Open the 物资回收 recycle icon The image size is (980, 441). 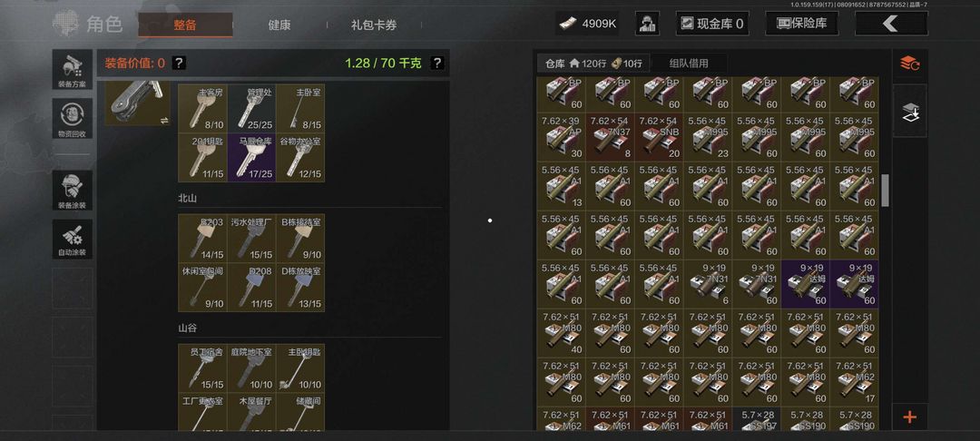(x=73, y=119)
